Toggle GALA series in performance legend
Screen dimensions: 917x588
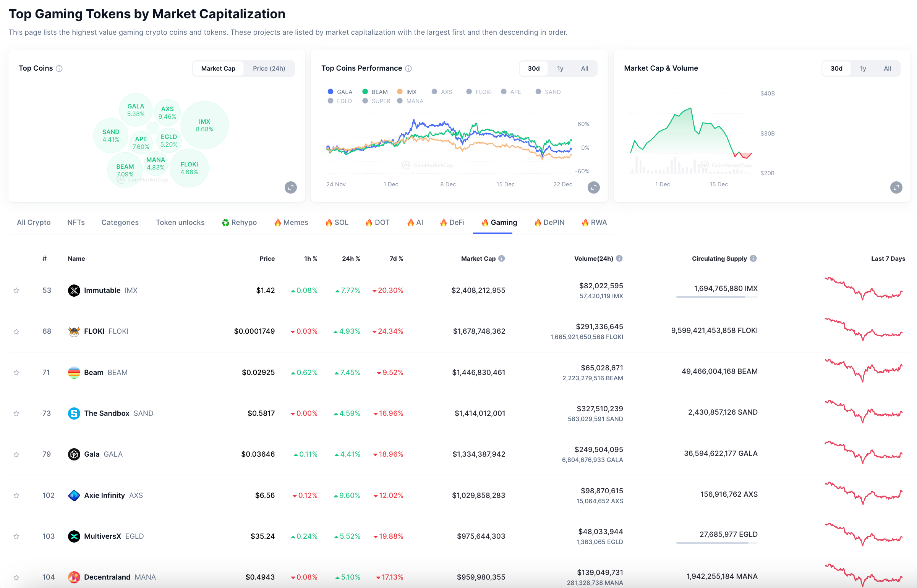click(340, 92)
